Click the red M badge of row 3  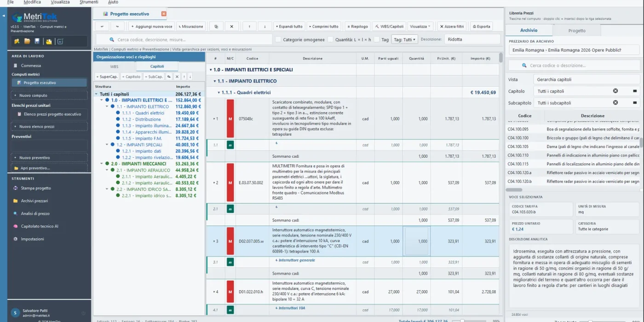(x=230, y=241)
